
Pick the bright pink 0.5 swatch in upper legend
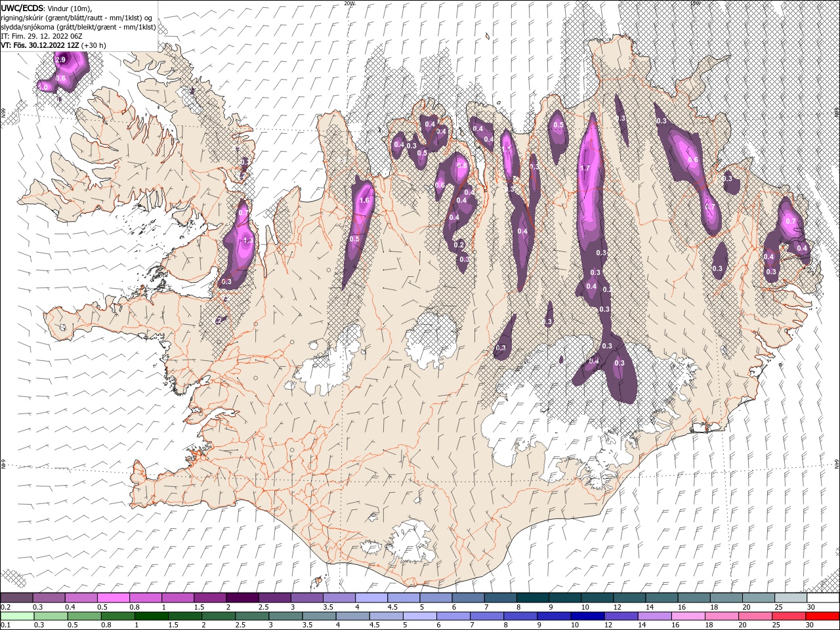coord(113,598)
